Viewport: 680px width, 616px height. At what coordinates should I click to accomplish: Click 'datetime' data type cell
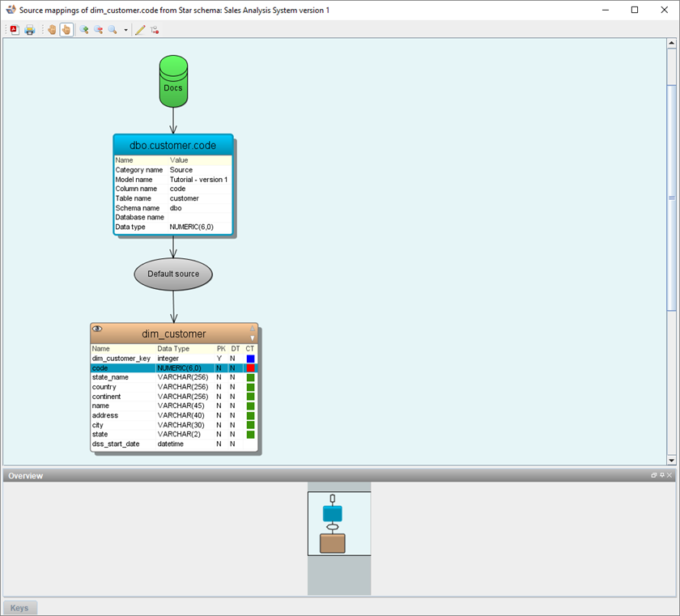[171, 444]
